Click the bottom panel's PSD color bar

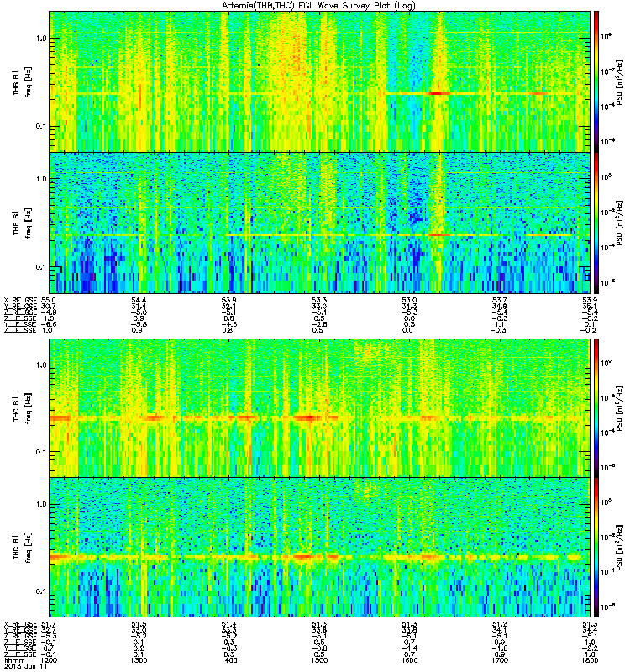click(596, 548)
